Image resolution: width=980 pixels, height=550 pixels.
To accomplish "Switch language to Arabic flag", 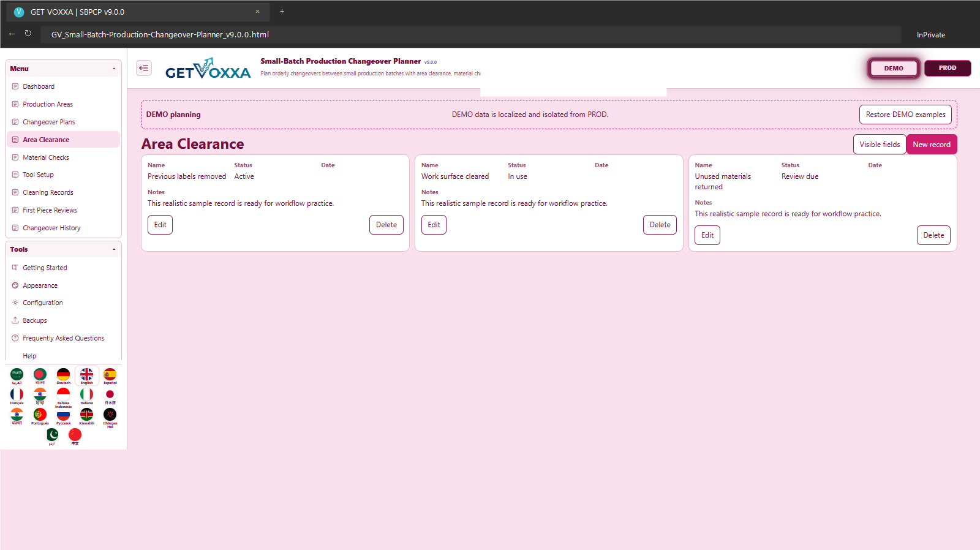I will [17, 376].
